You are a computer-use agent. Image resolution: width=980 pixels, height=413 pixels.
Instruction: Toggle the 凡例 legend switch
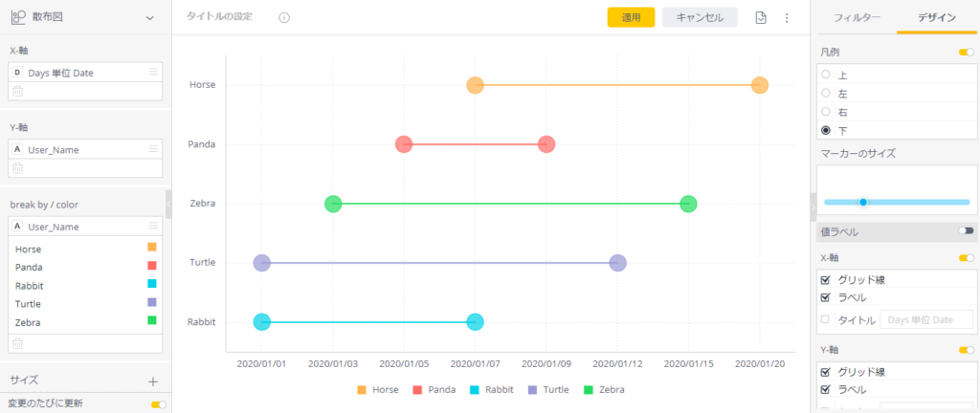point(966,52)
